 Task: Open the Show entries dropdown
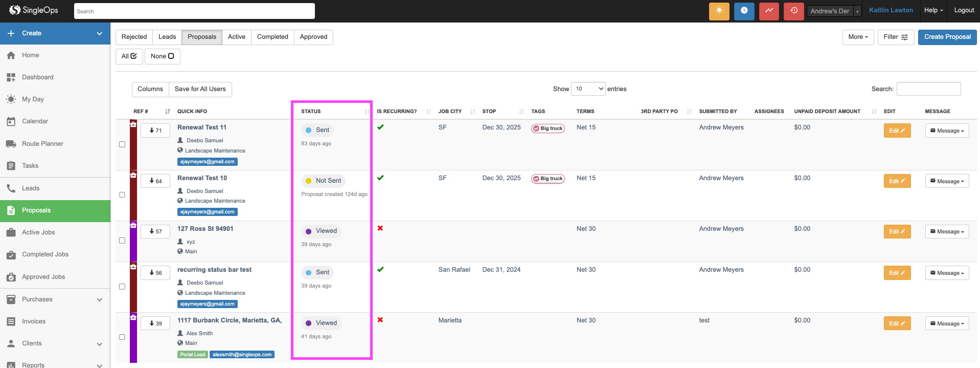pyautogui.click(x=588, y=89)
